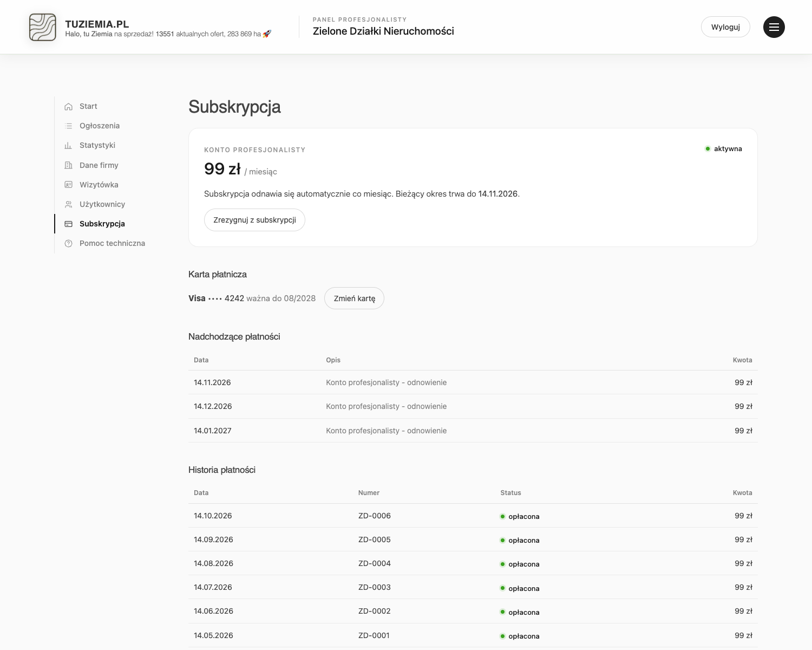Click Zielone Działki Nieruchomości company name
The width and height of the screenshot is (812, 650).
tap(383, 31)
